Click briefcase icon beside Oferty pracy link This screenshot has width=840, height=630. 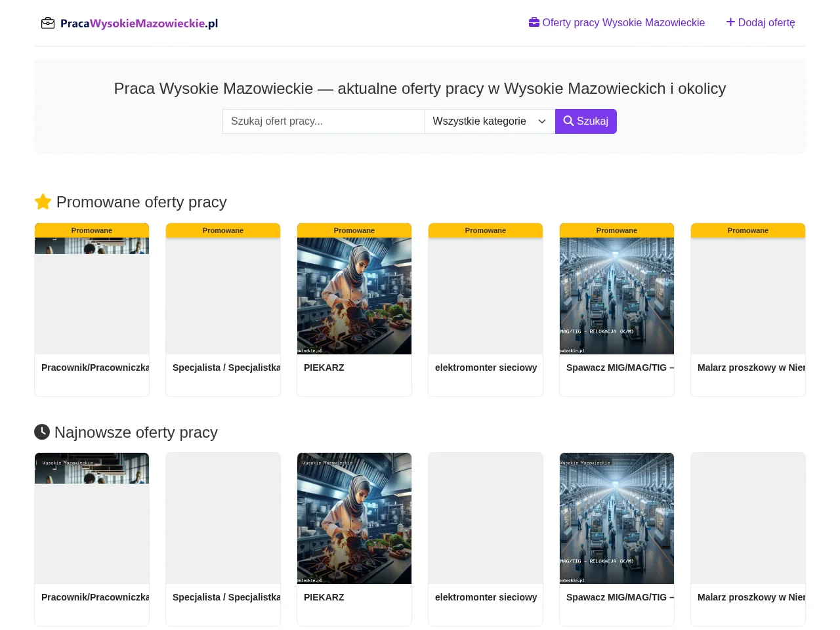[534, 22]
